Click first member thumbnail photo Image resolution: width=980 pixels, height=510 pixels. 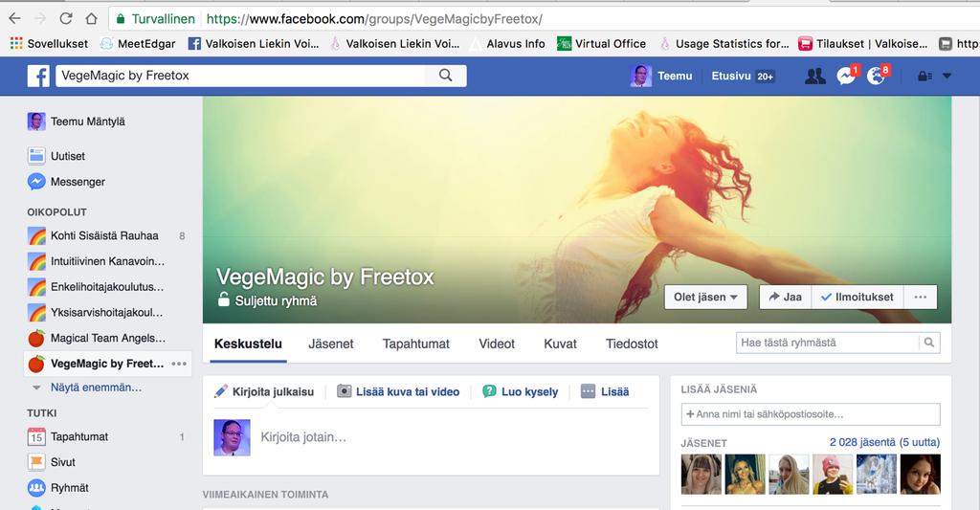click(x=702, y=475)
